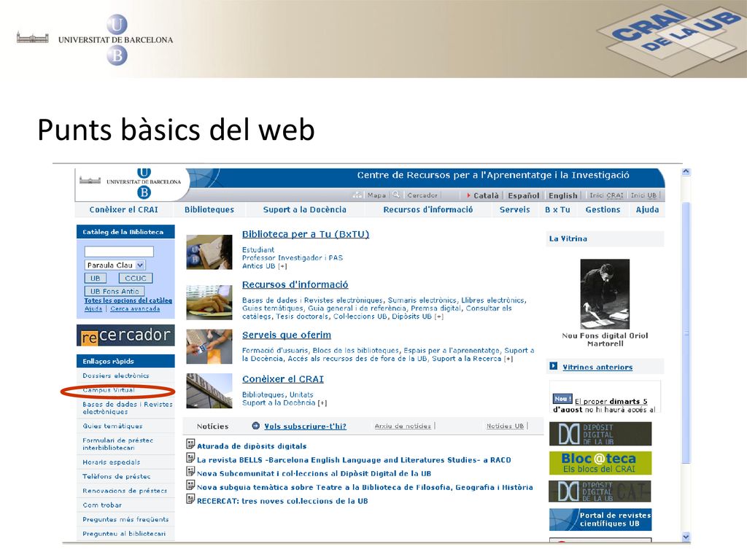The height and width of the screenshot is (560, 747).
Task: Click the Biblioteca per a Tu thumbnail image
Action: point(209,252)
